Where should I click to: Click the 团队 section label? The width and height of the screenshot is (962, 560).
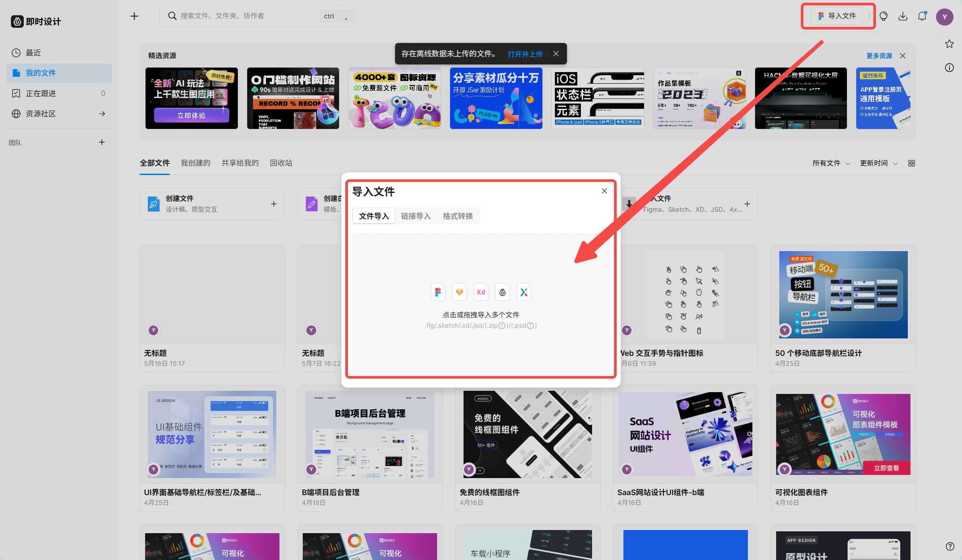click(15, 143)
